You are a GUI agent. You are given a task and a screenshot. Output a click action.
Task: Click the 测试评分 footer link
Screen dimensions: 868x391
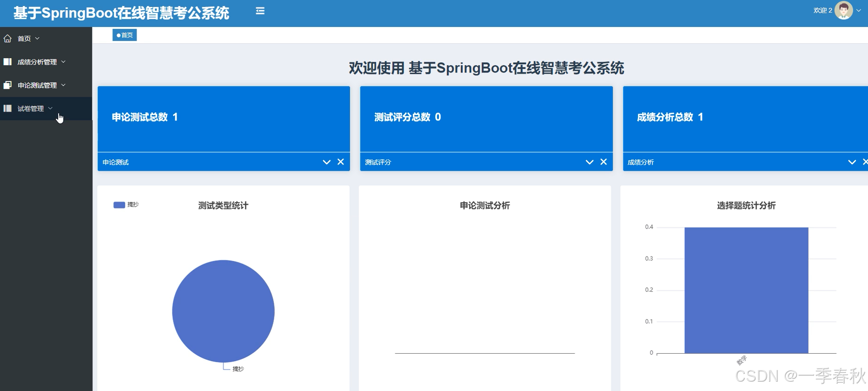pos(378,162)
